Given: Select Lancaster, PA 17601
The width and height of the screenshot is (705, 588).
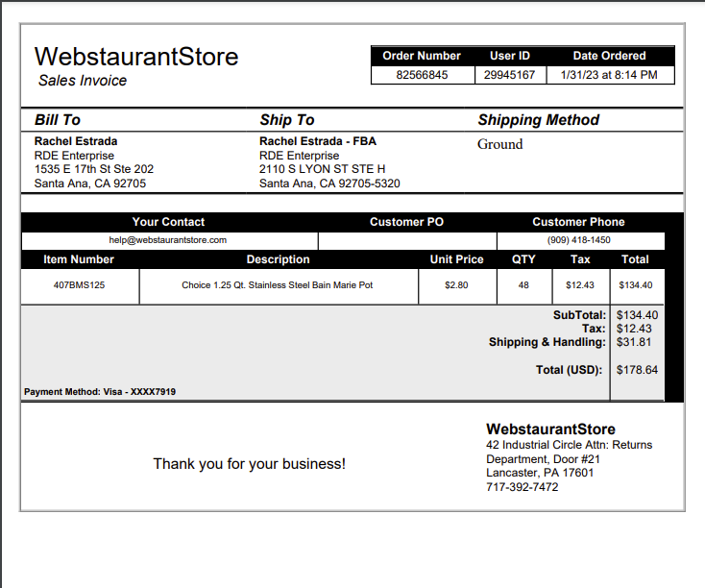Looking at the screenshot, I should point(540,473).
